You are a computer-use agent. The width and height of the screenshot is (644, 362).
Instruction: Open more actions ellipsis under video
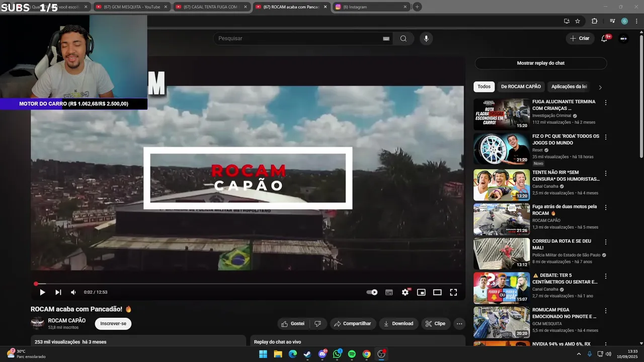click(459, 324)
